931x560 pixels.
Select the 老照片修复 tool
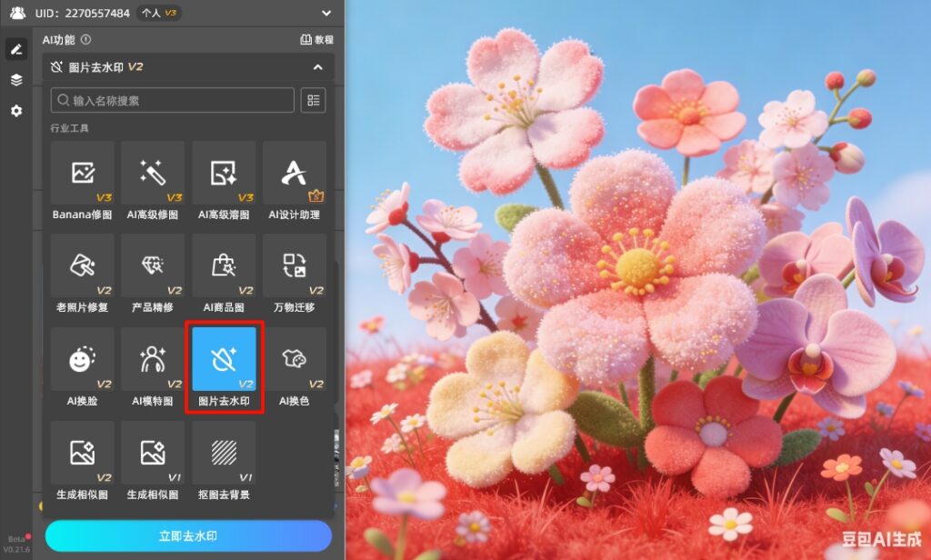tap(83, 266)
